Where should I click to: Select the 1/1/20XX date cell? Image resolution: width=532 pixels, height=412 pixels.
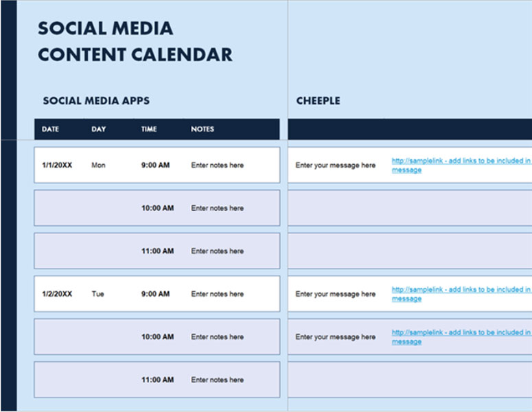(x=57, y=165)
